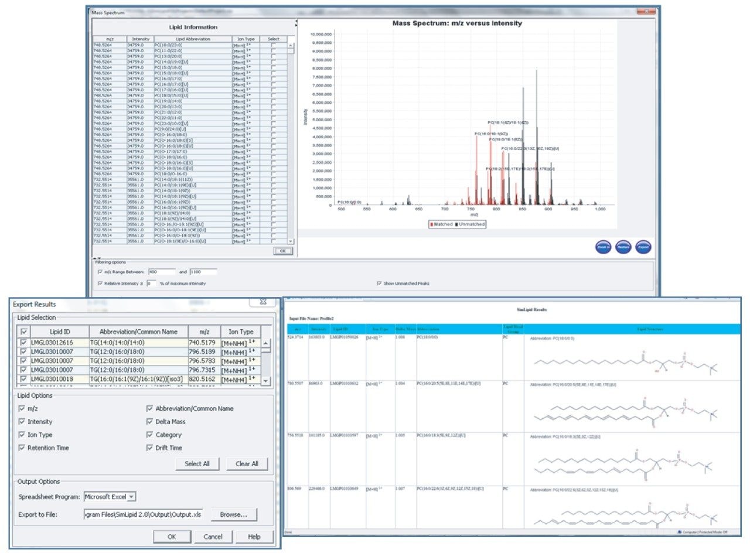This screenshot has height=560, width=750.
Task: Select the TG(14:0/14:0/14:0) abbreviation cell
Action: 138,343
